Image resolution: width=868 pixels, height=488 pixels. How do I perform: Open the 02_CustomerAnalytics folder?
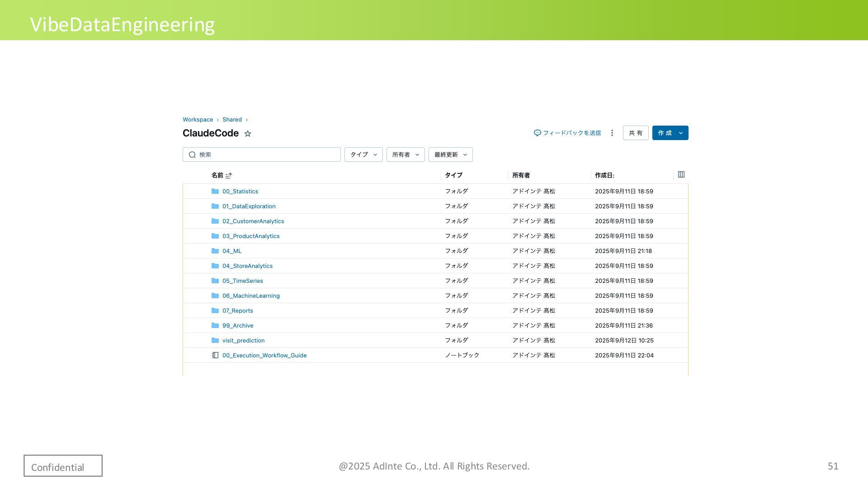(x=253, y=221)
